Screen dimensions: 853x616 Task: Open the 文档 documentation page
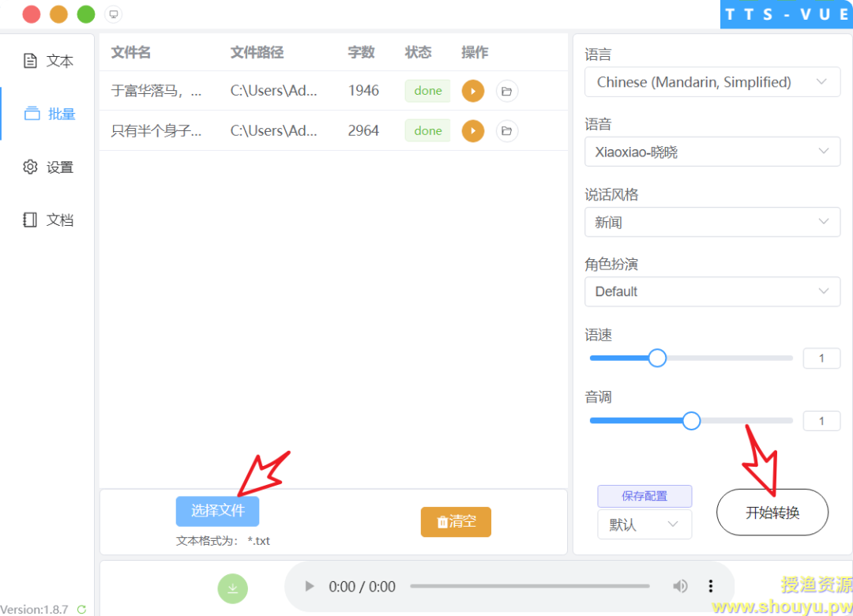tap(48, 220)
